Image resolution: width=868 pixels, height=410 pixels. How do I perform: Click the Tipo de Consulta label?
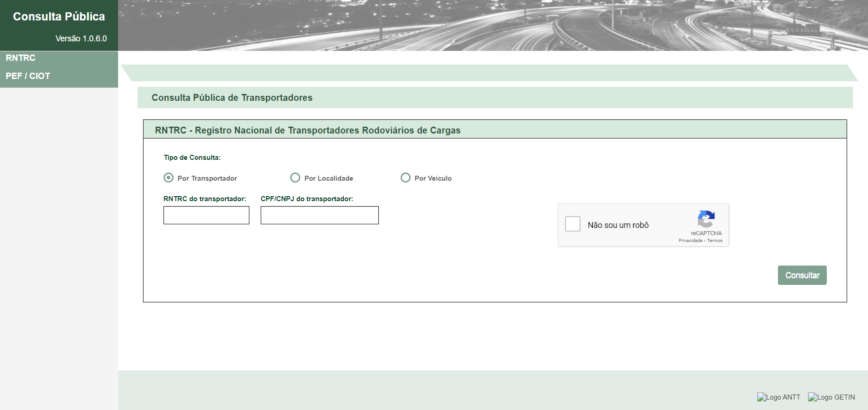coord(192,158)
